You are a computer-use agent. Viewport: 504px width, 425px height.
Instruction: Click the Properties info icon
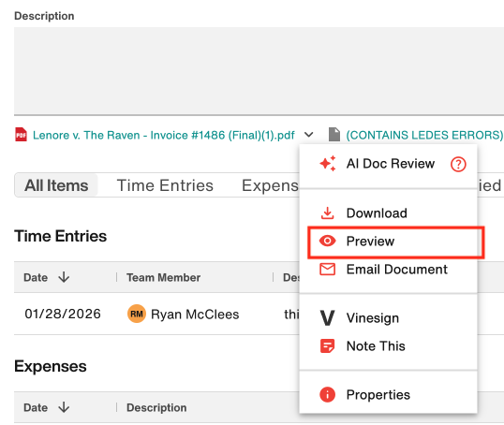[327, 394]
